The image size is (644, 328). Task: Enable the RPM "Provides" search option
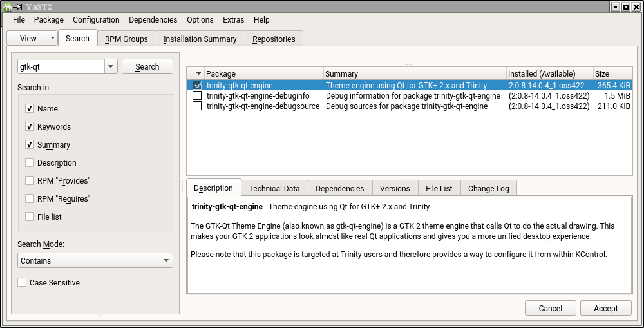point(30,181)
